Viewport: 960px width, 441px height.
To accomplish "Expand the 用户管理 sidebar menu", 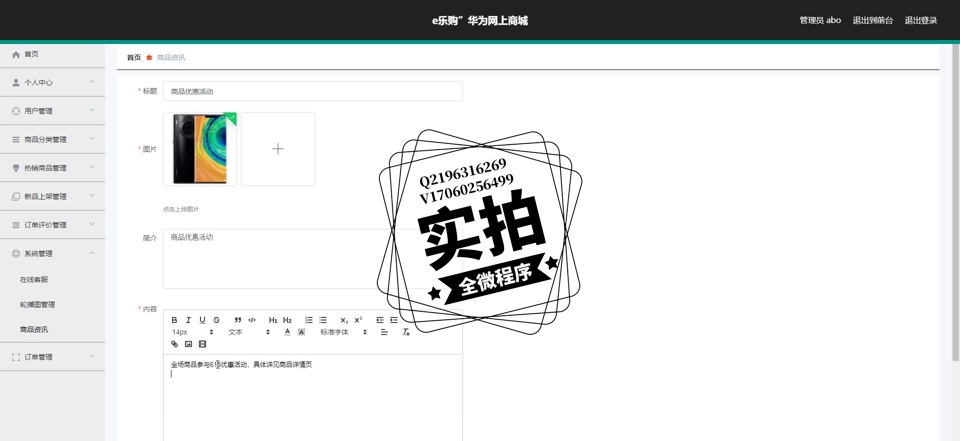I will point(52,111).
